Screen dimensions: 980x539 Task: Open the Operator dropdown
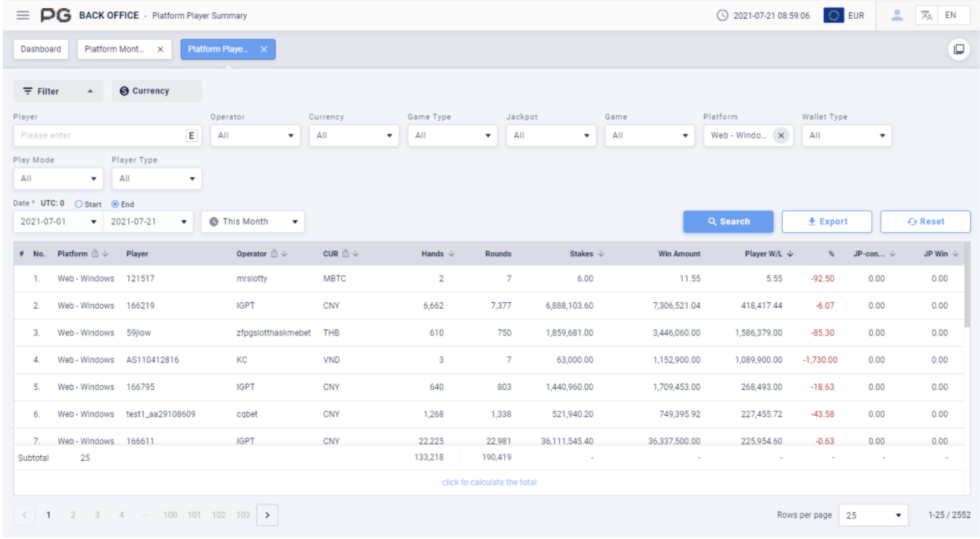pyautogui.click(x=255, y=135)
